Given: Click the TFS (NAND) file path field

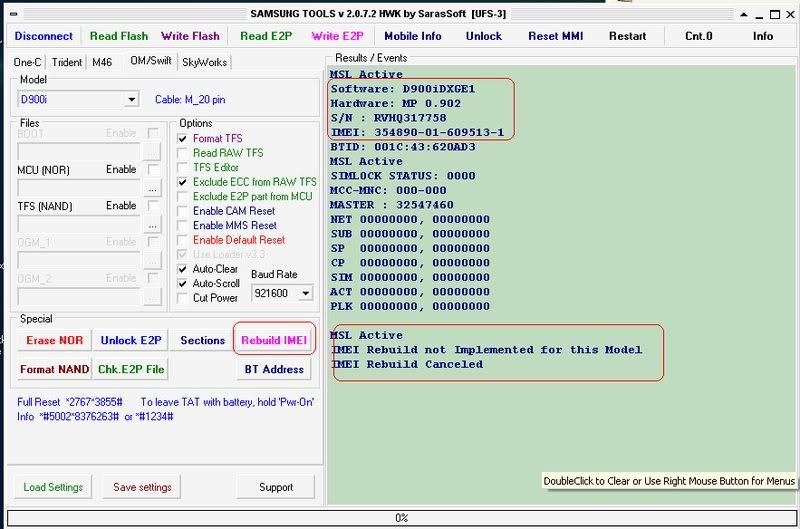Looking at the screenshot, I should 79,224.
